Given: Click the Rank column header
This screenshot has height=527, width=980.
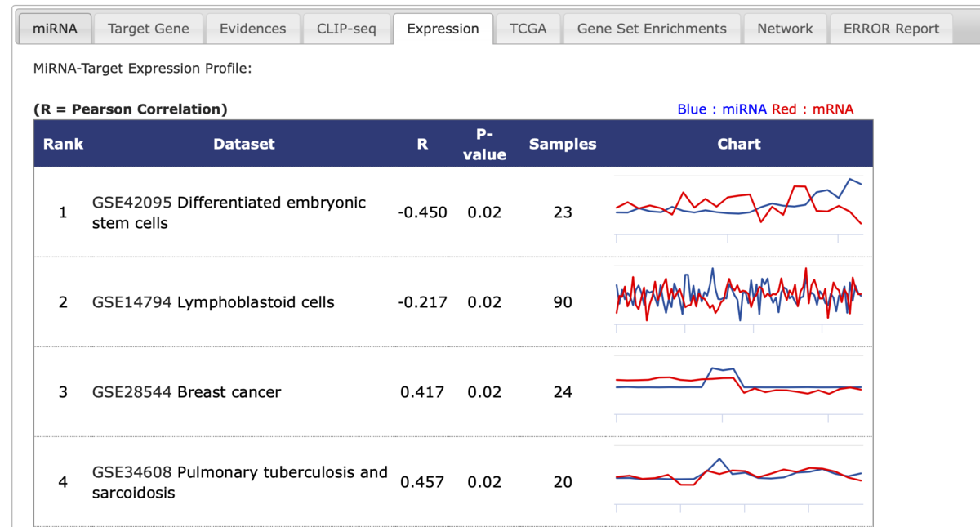Looking at the screenshot, I should tap(63, 144).
